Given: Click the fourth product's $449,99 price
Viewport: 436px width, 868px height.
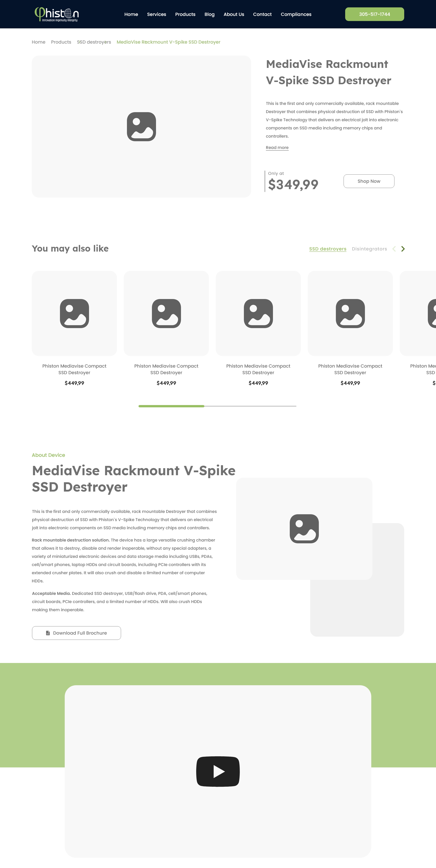Looking at the screenshot, I should [x=350, y=383].
